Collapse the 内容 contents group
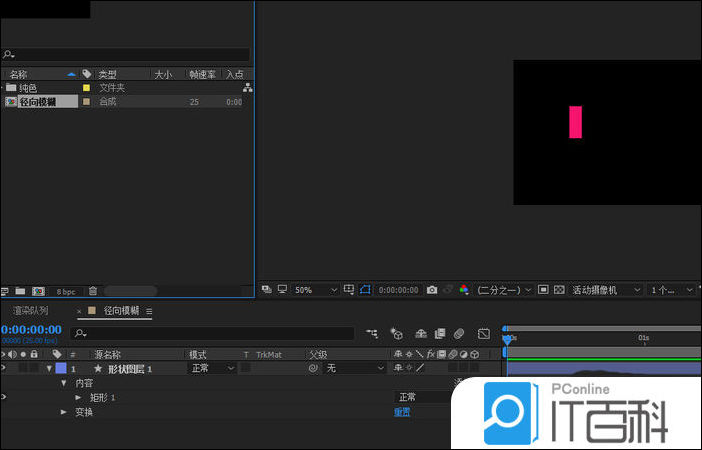This screenshot has height=450, width=702. click(x=64, y=383)
